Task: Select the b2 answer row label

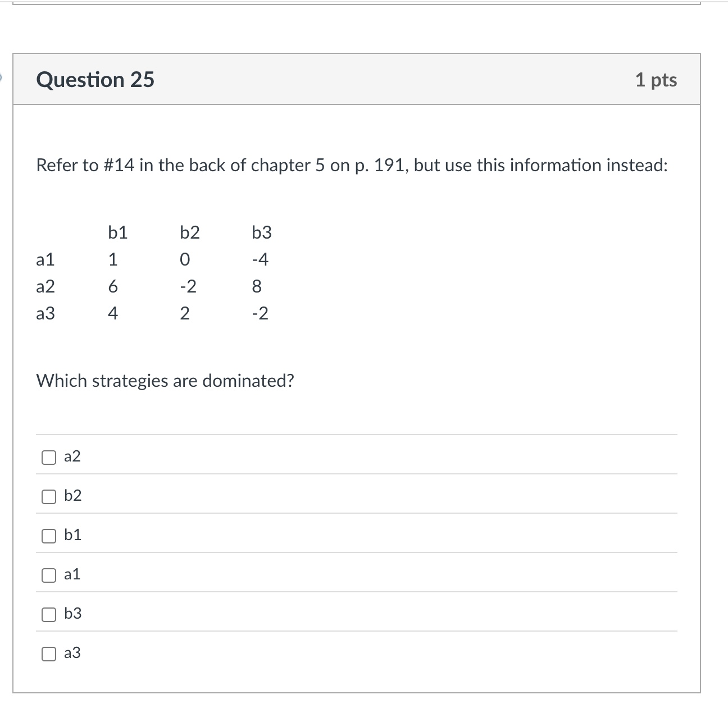Action: [73, 496]
